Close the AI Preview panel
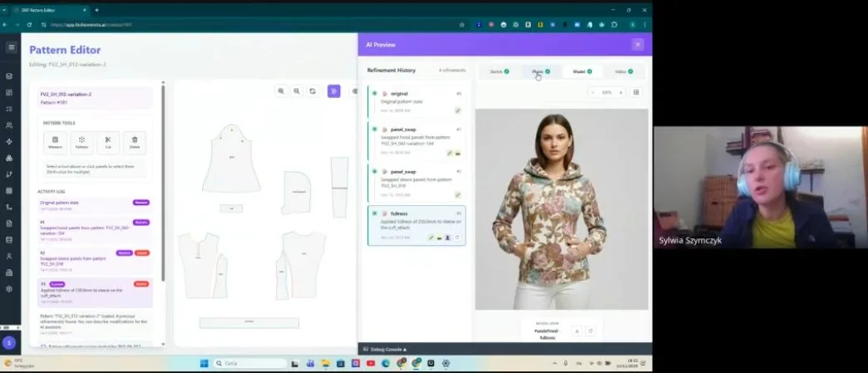 638,45
